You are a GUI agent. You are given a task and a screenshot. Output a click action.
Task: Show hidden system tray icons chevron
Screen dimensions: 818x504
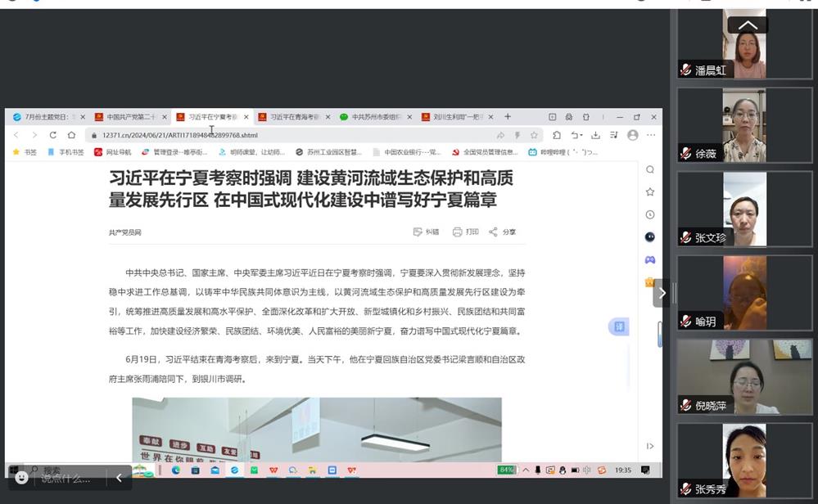pyautogui.click(x=526, y=470)
